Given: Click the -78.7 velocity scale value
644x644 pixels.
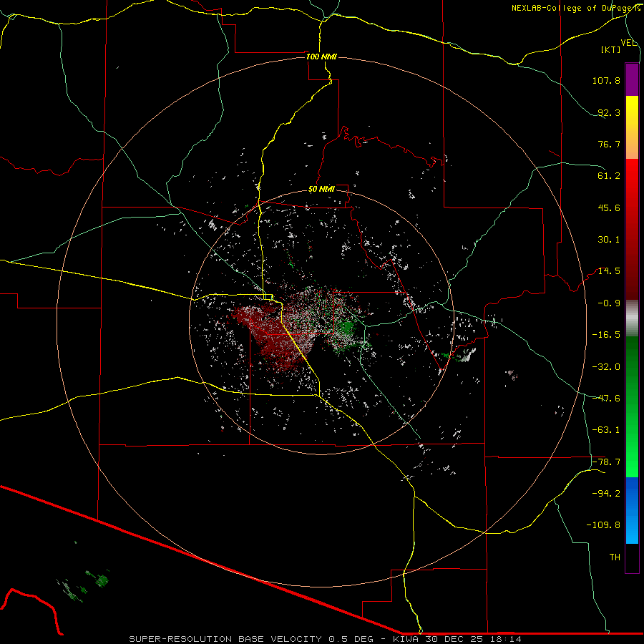Looking at the screenshot, I should (x=606, y=462).
